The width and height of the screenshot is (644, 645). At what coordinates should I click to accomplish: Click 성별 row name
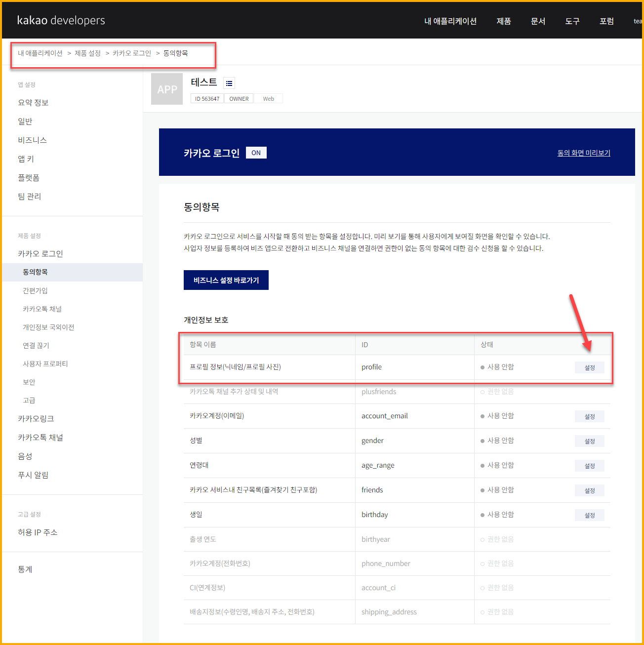(196, 441)
